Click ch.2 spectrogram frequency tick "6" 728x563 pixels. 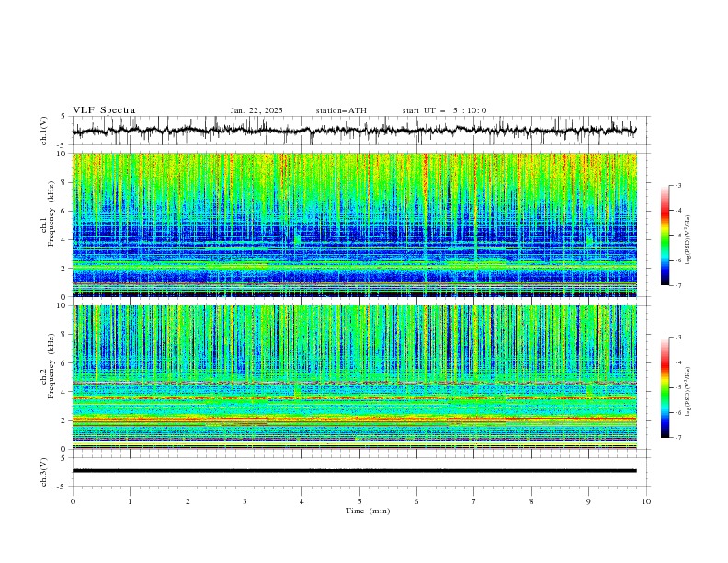[x=64, y=363]
